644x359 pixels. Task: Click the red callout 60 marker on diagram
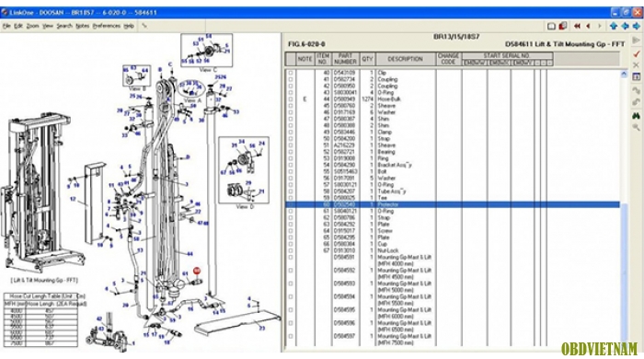tap(197, 271)
